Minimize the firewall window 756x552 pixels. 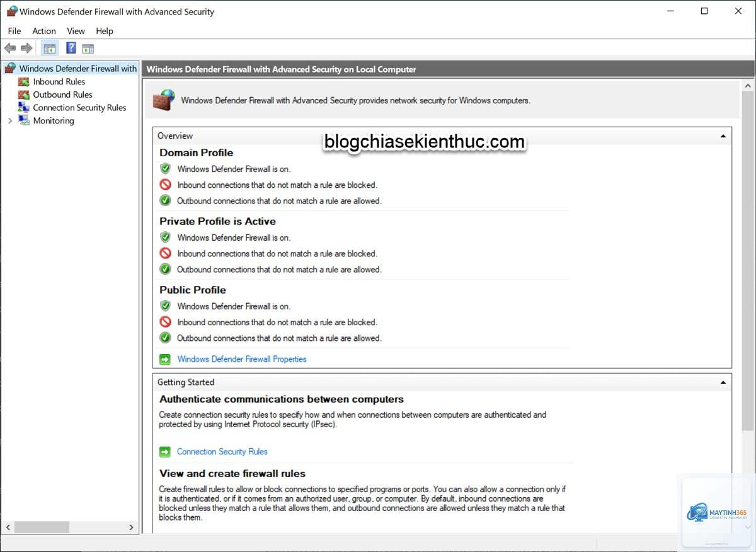[670, 11]
